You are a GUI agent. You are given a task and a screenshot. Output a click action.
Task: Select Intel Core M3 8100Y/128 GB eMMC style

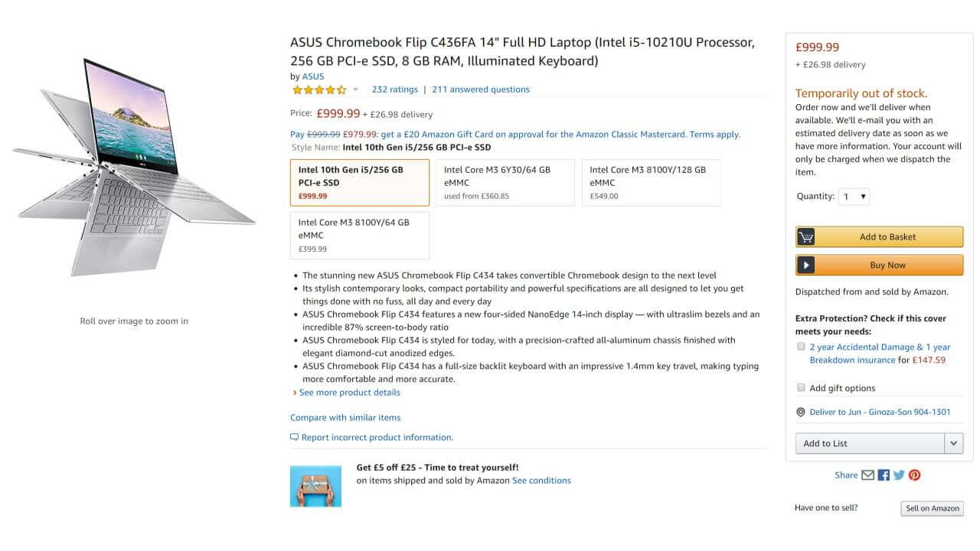pos(651,183)
